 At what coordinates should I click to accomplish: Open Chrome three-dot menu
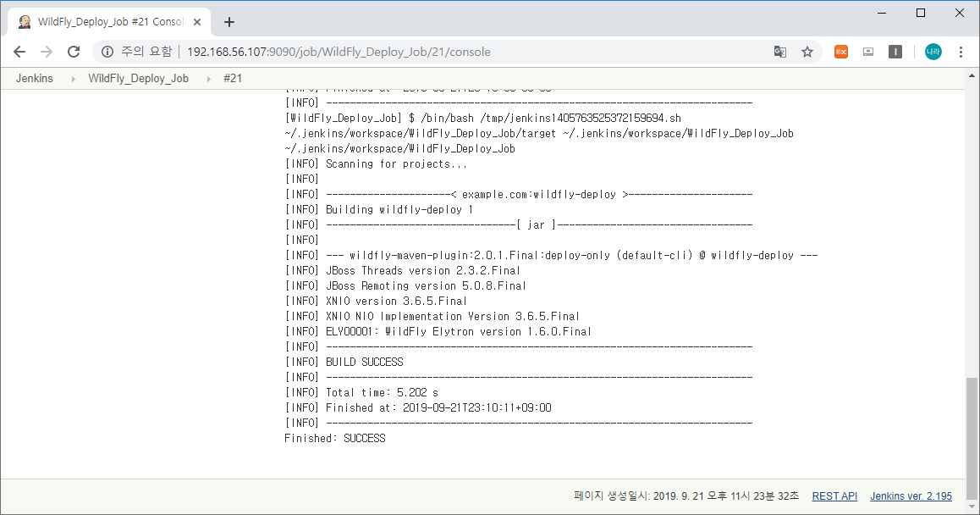point(961,52)
